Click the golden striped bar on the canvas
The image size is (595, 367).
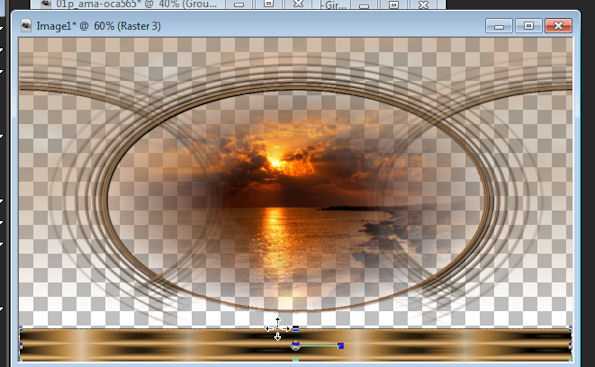(x=296, y=344)
